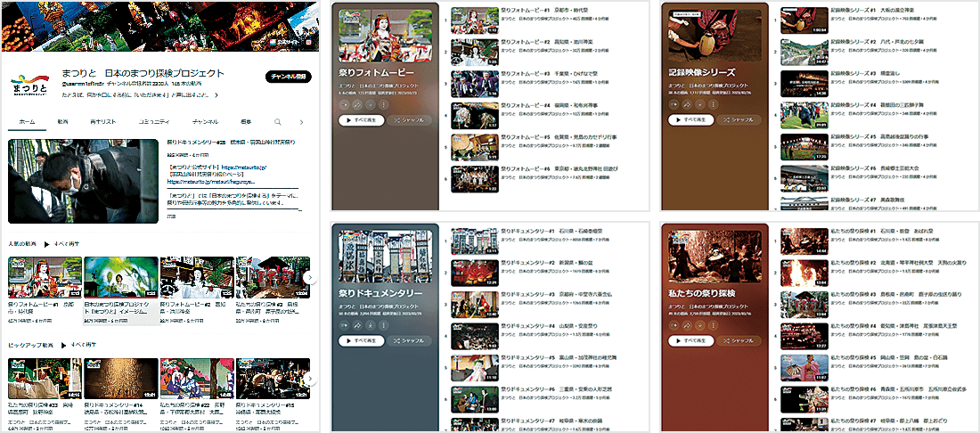
Task: Show next popular videos with right arrow
Action: (x=309, y=278)
